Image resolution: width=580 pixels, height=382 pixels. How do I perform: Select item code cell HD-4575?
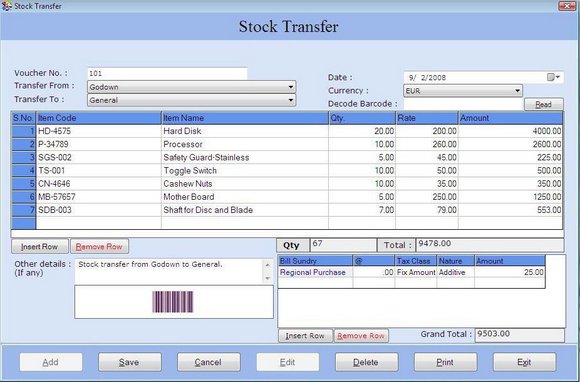coord(98,131)
